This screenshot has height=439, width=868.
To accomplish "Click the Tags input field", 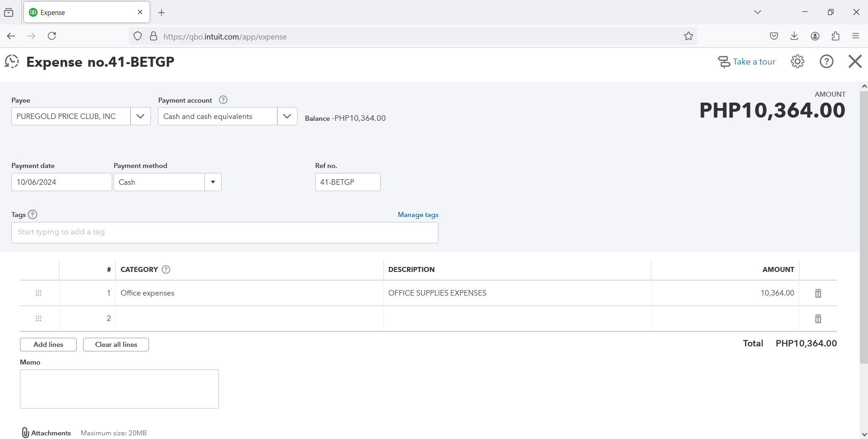I will pos(225,232).
